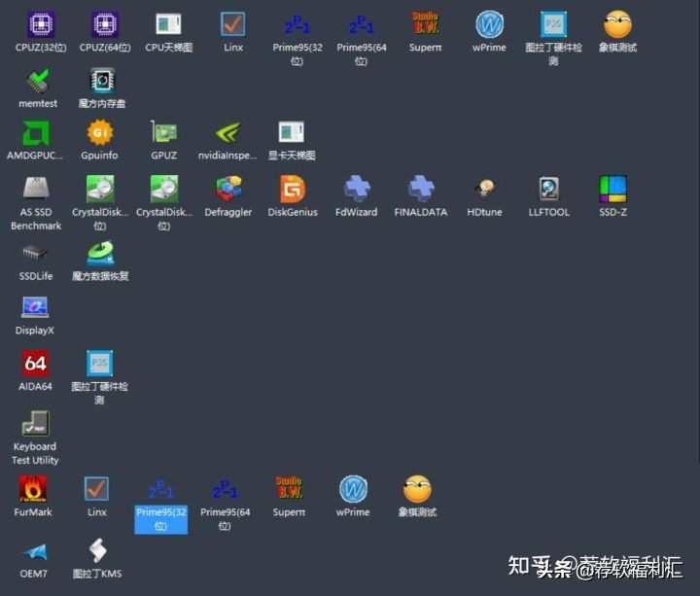Select the FINALDATA recovery icon
The height and width of the screenshot is (596, 700).
(421, 189)
